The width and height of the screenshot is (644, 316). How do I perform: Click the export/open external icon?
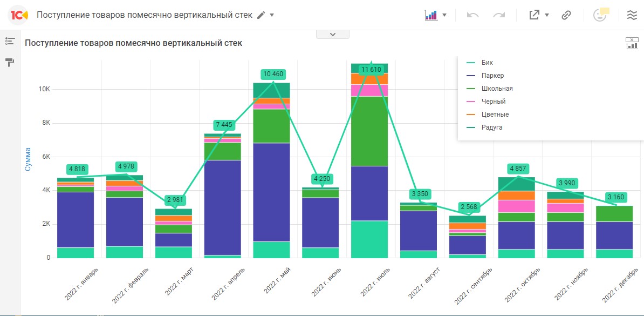534,15
